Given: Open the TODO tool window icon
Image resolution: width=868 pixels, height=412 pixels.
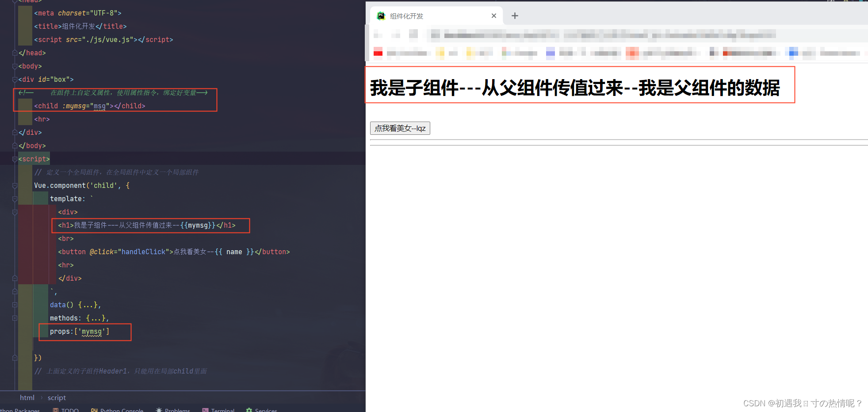Looking at the screenshot, I should tap(56, 410).
